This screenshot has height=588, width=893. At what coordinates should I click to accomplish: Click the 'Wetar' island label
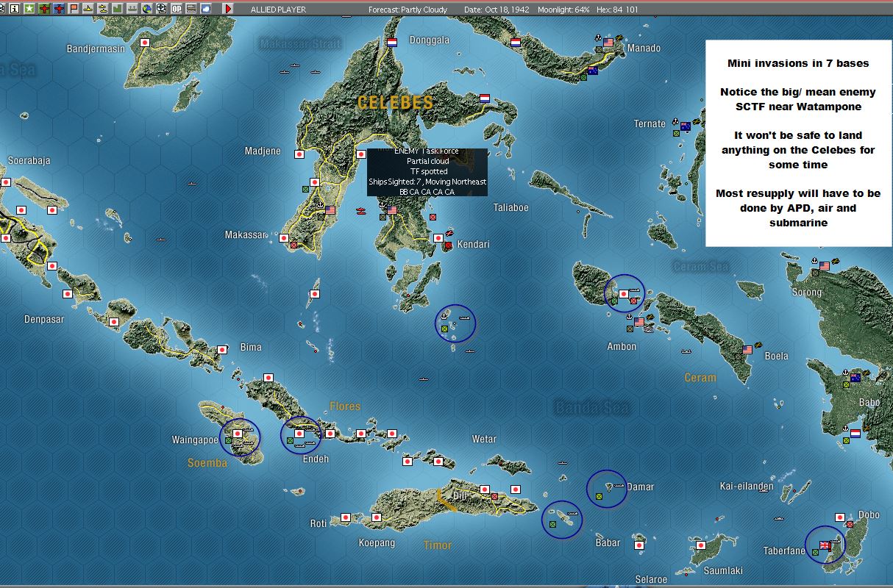coord(484,439)
